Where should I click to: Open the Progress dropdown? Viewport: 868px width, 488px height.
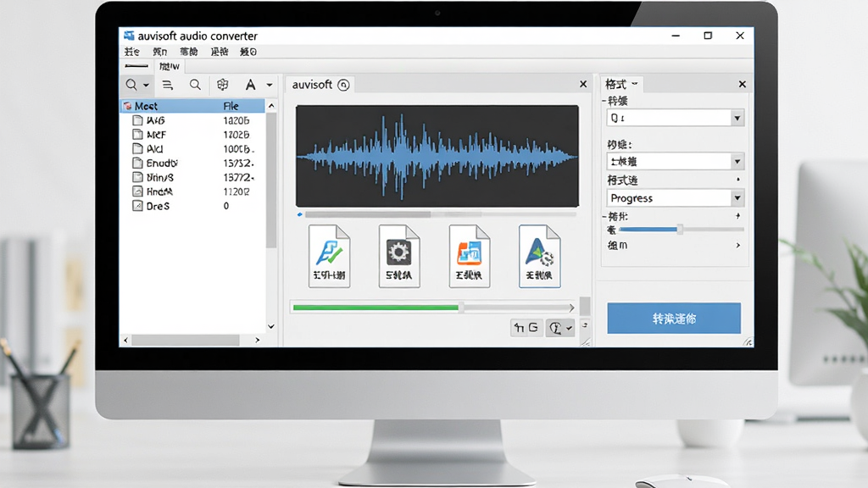(676, 198)
